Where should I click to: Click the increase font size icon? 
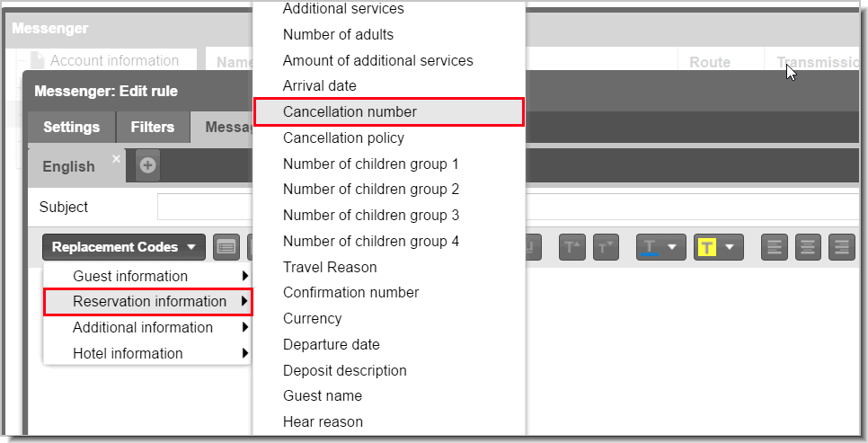(572, 247)
